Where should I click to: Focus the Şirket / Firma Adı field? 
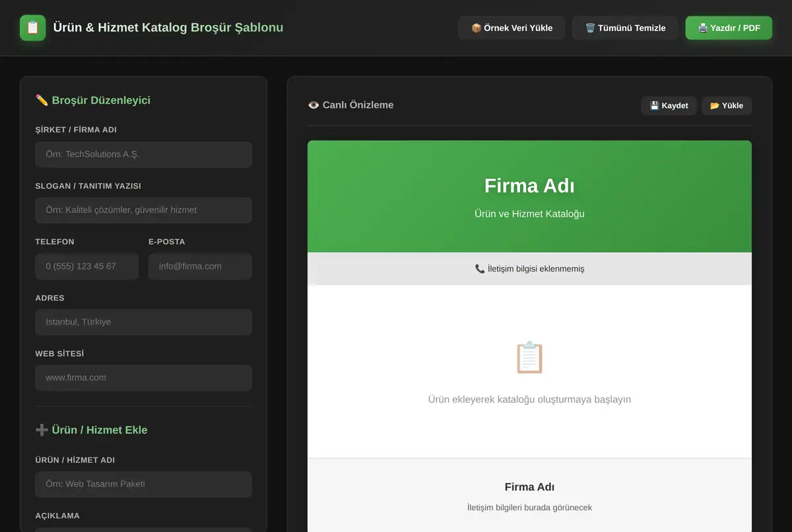coord(143,154)
